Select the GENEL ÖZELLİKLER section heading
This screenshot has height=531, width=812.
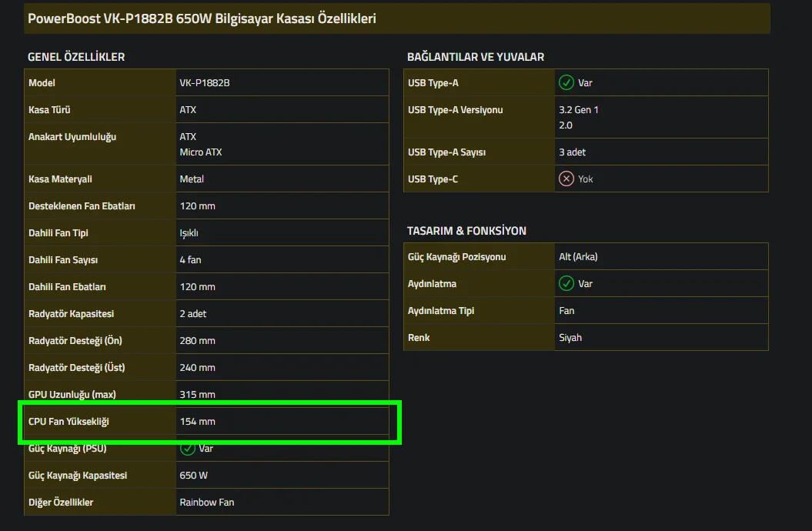(x=76, y=57)
